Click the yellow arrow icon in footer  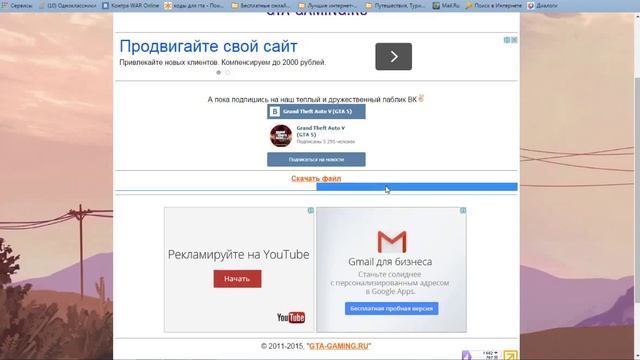coord(510,355)
